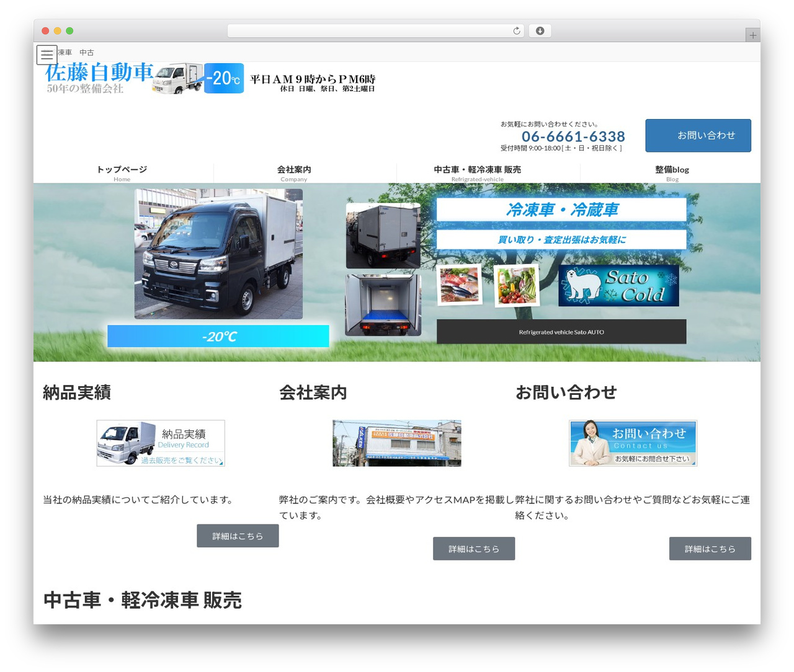
Task: Click 詳細はこちら under 会社案内
Action: tap(474, 549)
